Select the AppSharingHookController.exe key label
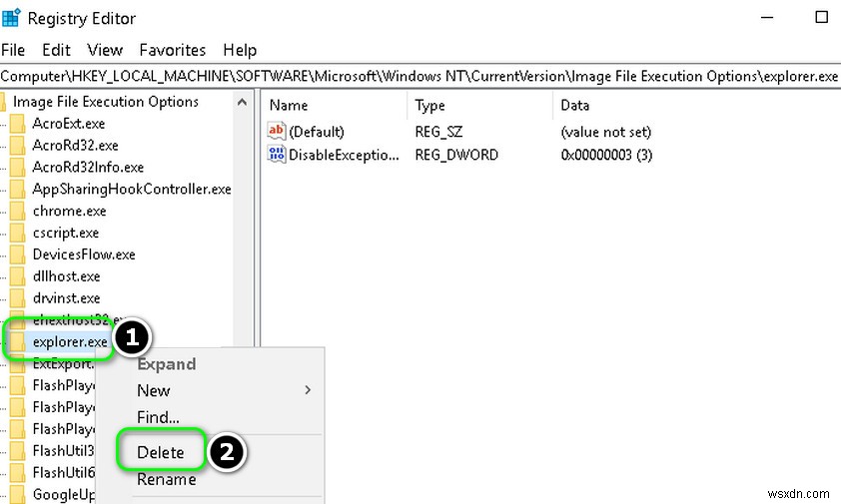Viewport: 841px width, 504px height. pos(132,189)
